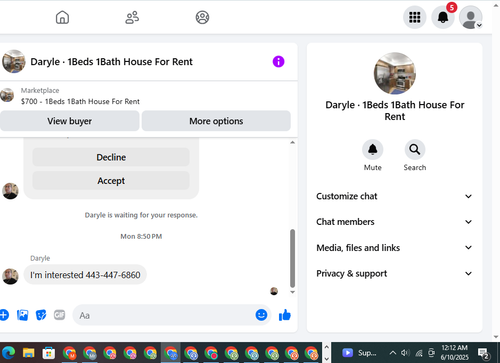The image size is (500, 363).
Task: Choose a sticker icon
Action: click(x=41, y=315)
